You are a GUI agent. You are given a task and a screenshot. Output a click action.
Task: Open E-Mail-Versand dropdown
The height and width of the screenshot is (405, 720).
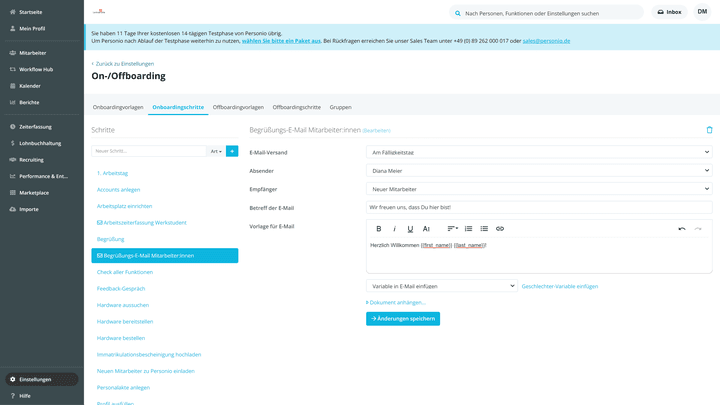[539, 152]
